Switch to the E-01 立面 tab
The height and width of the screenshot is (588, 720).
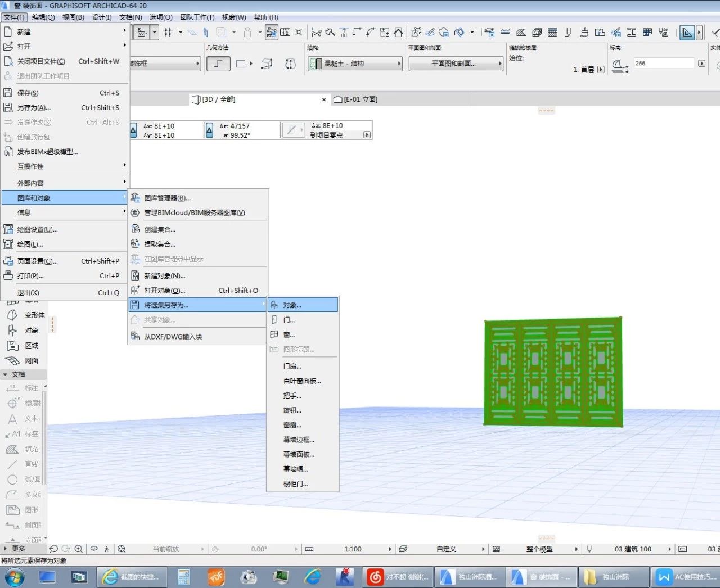coord(355,99)
